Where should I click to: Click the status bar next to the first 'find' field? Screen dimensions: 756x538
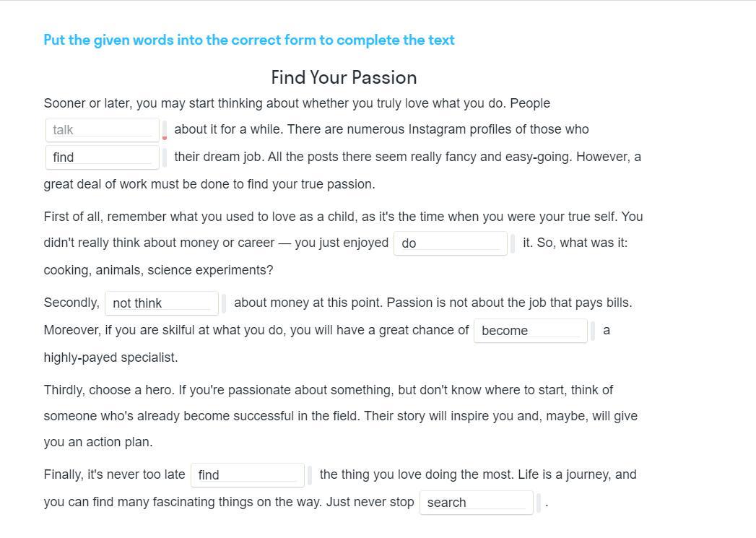tap(165, 157)
